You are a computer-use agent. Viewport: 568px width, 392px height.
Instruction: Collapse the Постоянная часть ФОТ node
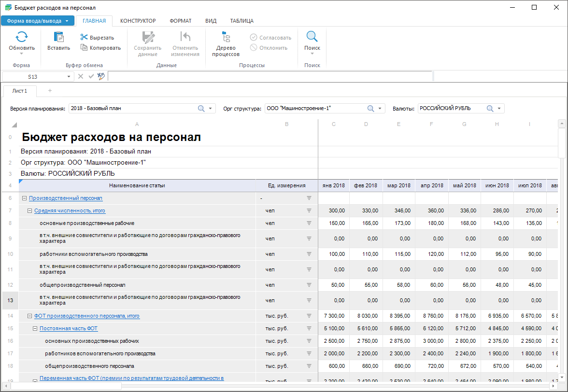[35, 329]
